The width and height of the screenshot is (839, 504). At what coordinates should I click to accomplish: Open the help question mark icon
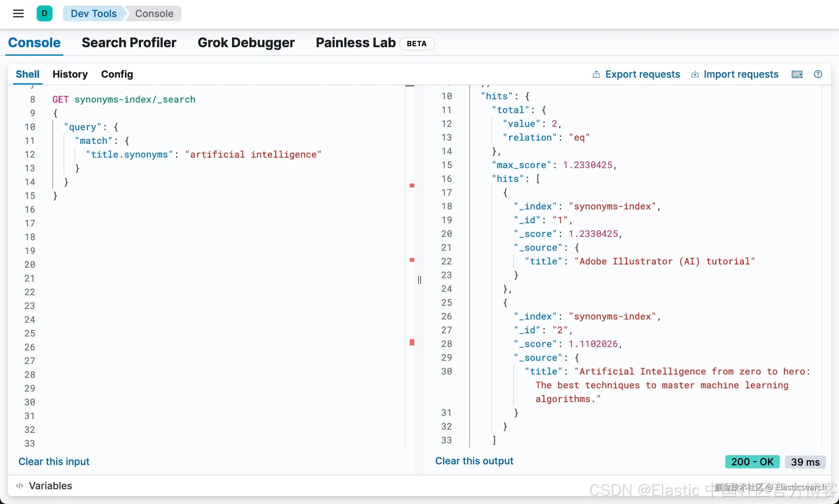click(x=818, y=74)
